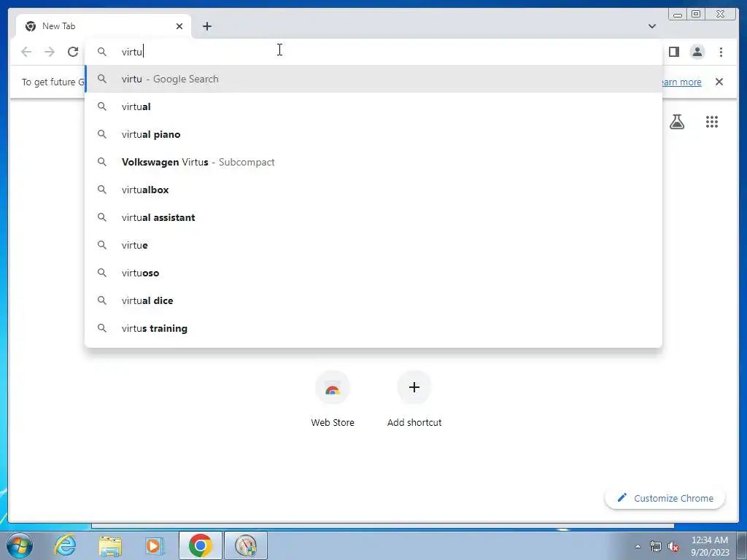
Task: Open the Web Store shortcut
Action: (x=333, y=399)
